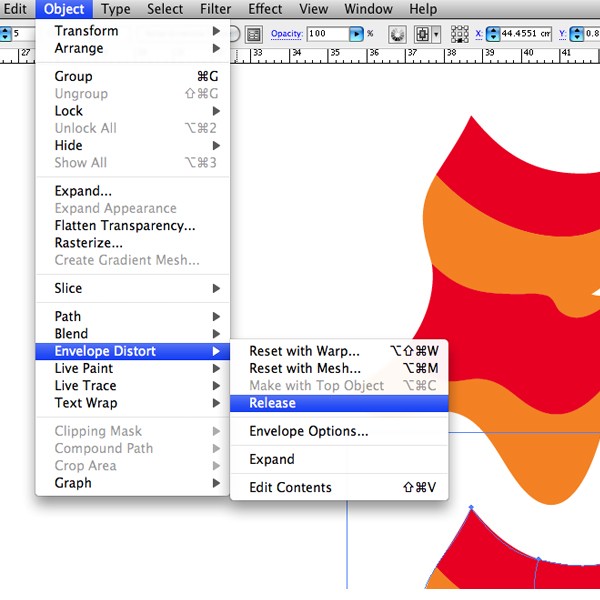Click the stepper beside the field showing 5
The height and width of the screenshot is (600, 600).
5,34
